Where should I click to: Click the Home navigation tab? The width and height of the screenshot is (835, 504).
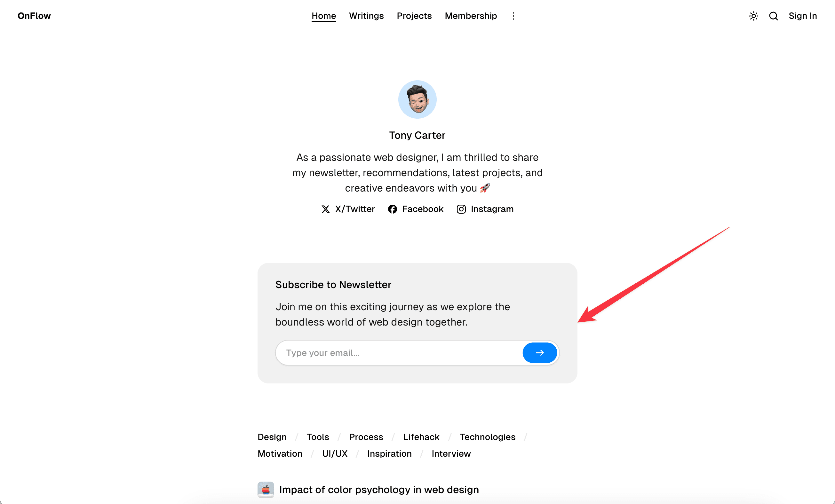[x=324, y=16]
